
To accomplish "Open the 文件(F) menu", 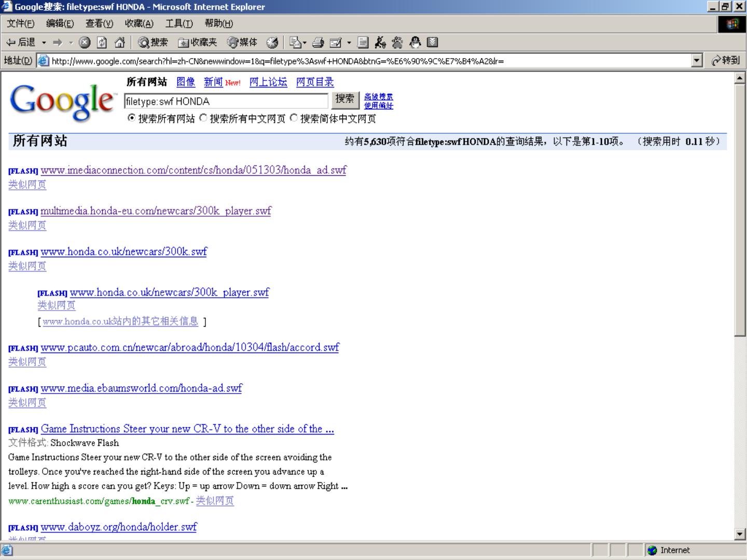I will (20, 24).
